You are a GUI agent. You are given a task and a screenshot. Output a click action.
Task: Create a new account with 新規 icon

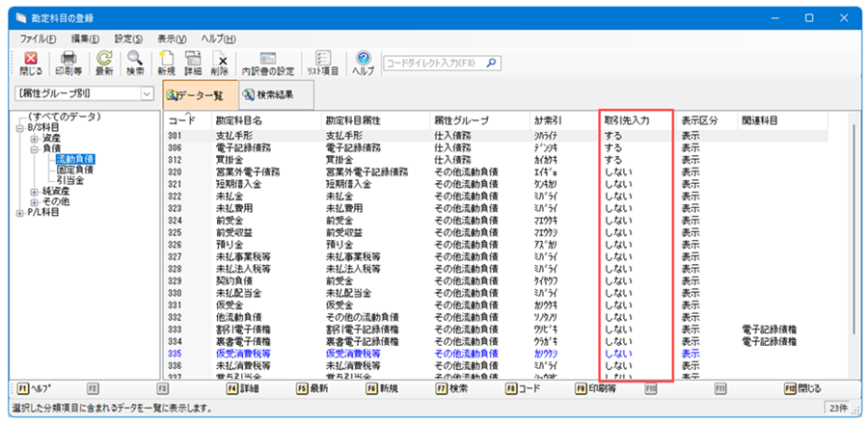[166, 64]
